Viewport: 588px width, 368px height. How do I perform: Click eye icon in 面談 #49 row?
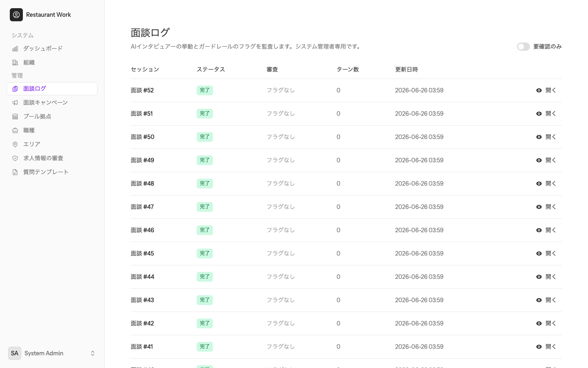pos(539,160)
